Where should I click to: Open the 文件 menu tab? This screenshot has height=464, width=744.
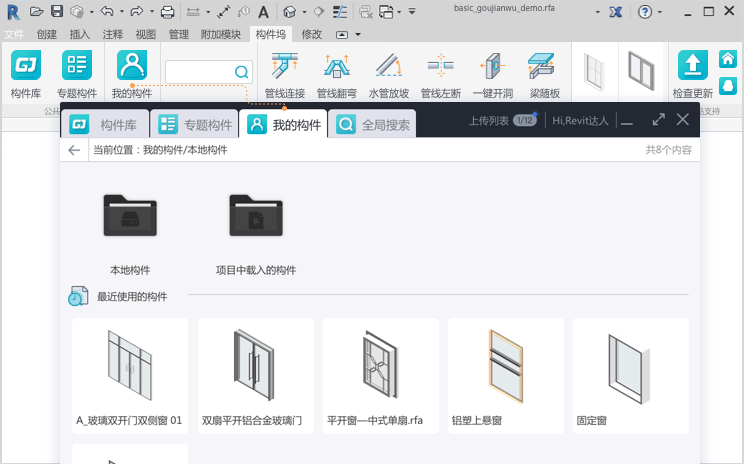pyautogui.click(x=14, y=34)
